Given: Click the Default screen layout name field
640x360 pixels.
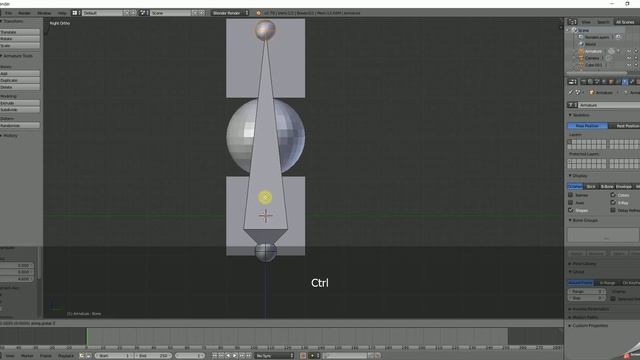Looking at the screenshot, I should [102, 13].
